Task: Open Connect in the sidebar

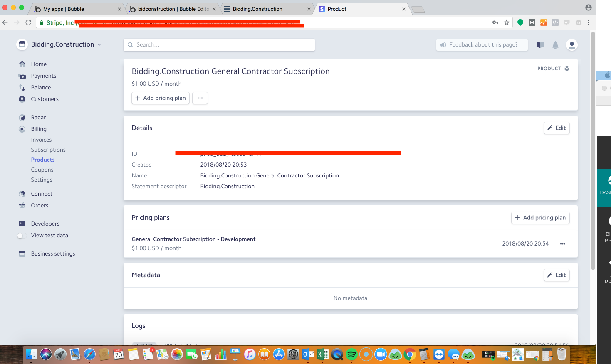Action: click(x=42, y=194)
